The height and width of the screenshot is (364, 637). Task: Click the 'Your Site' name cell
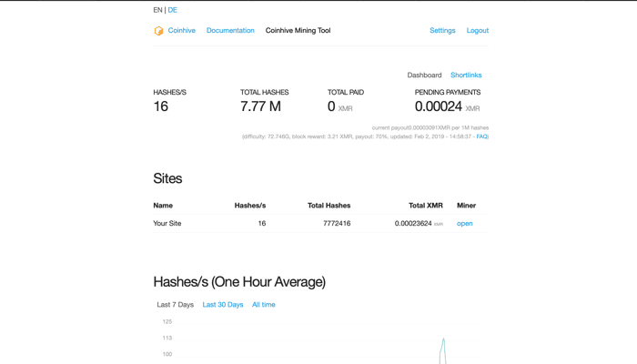[x=167, y=224]
